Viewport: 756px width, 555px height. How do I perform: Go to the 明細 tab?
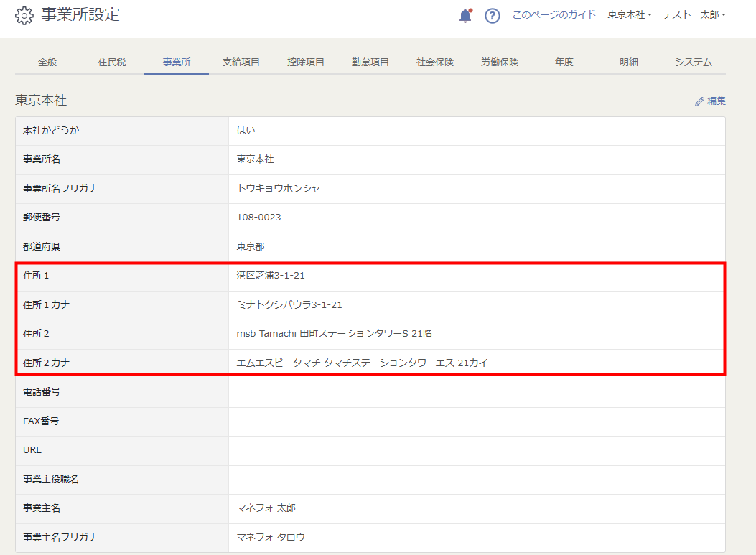tap(629, 62)
